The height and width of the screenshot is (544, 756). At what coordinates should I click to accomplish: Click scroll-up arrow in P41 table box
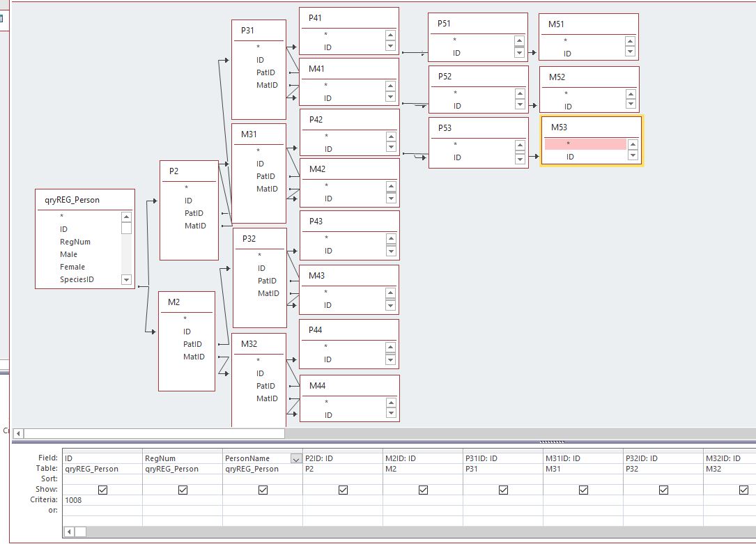390,35
